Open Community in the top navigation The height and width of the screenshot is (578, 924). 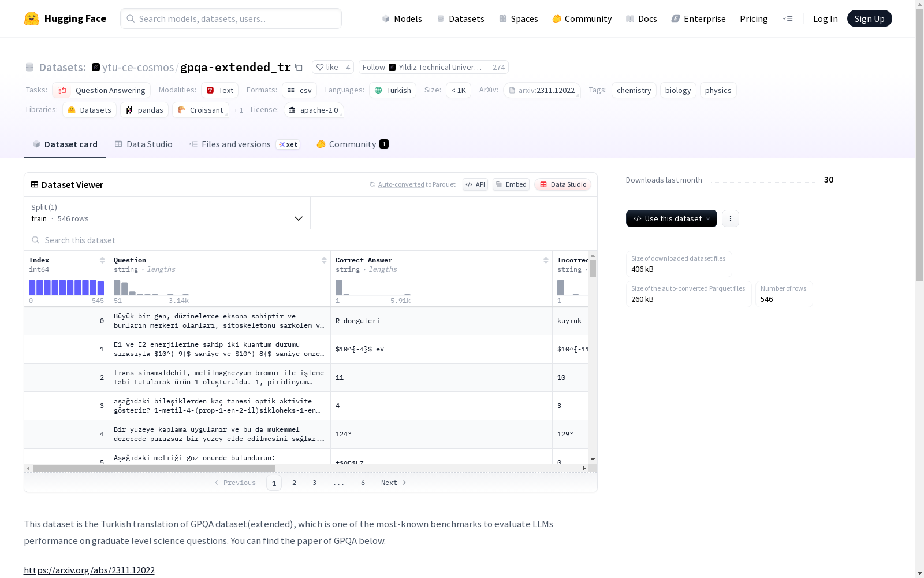tap(582, 18)
